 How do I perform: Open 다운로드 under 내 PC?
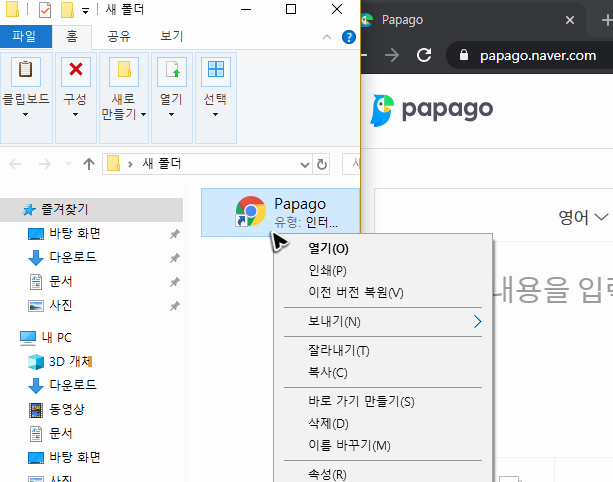click(x=73, y=385)
